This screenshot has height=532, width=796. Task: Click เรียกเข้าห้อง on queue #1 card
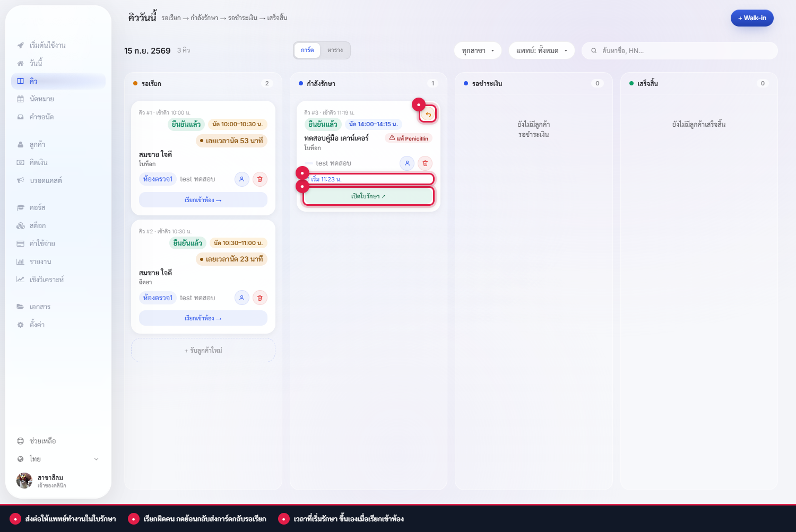(203, 200)
